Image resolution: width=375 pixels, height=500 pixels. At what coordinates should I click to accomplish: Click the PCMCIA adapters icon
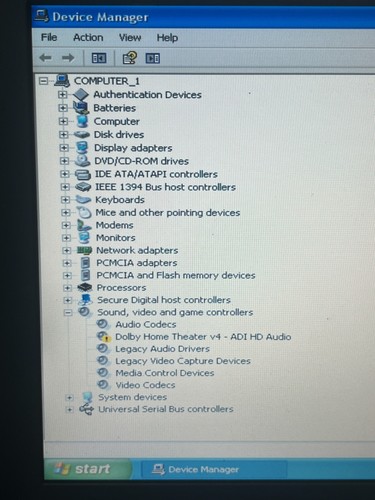[x=86, y=263]
